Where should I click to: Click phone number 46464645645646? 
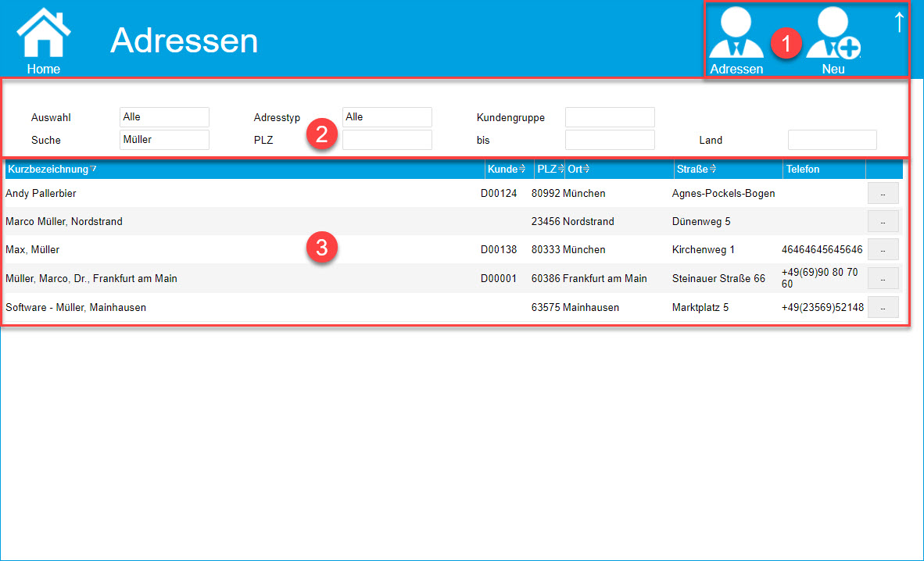coord(822,249)
